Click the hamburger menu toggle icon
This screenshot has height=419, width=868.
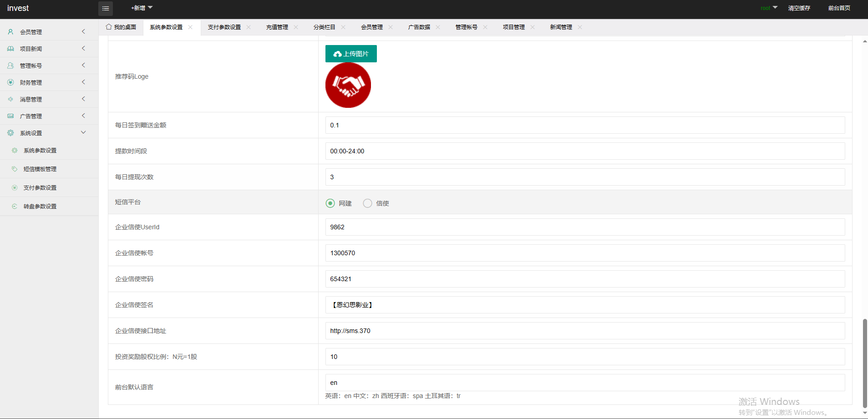pos(106,8)
